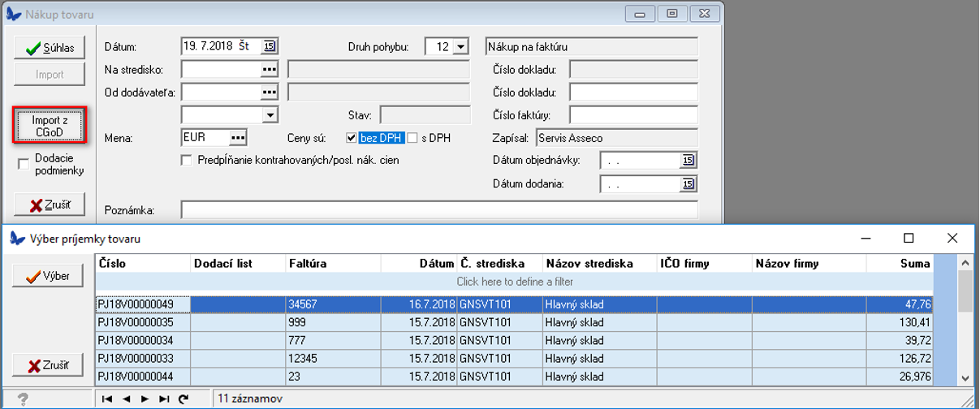Click the Import z CGoD button

pos(50,126)
